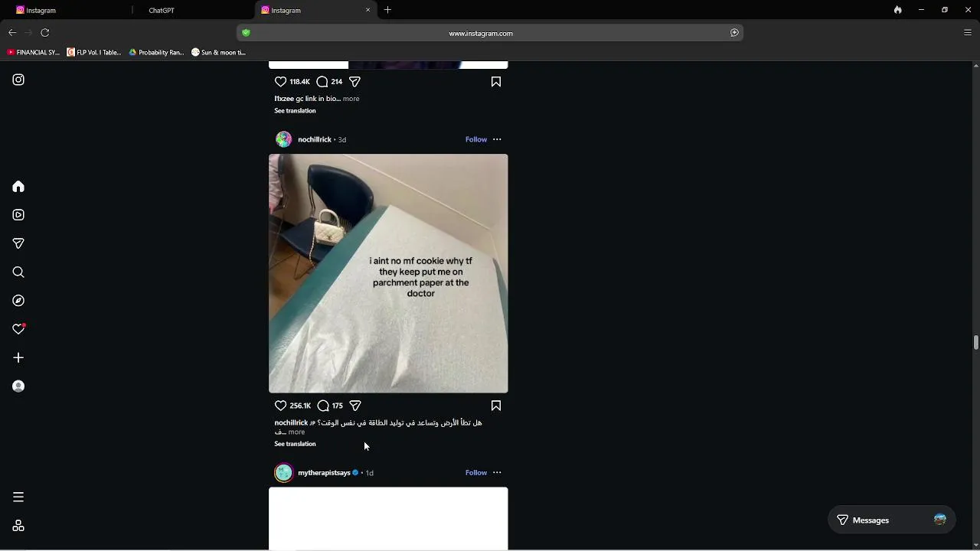Open Notifications heart in sidebar
980x551 pixels.
click(18, 329)
